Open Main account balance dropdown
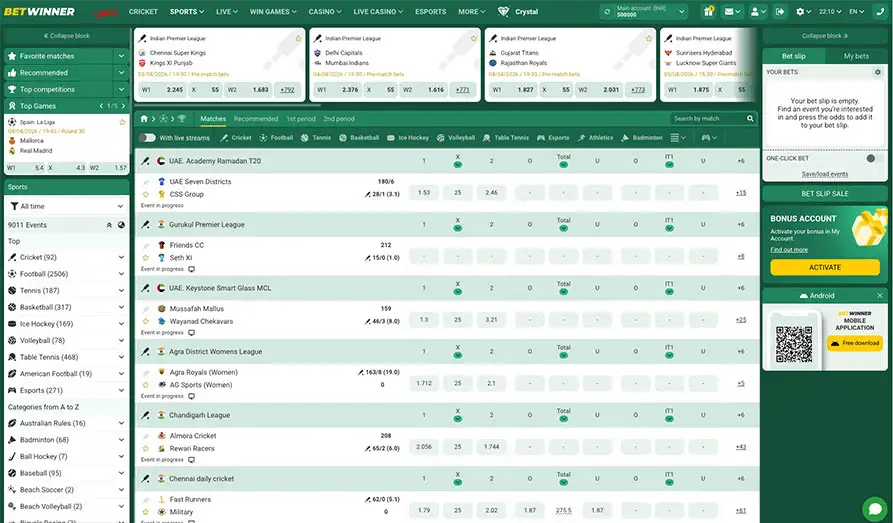This screenshot has width=893, height=523. (x=682, y=11)
